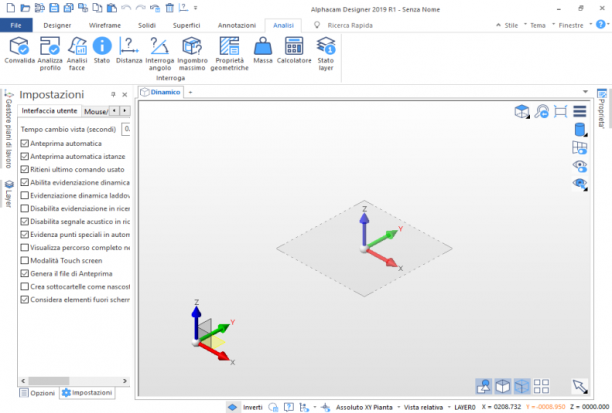The image size is (612, 413).
Task: Create new file from quick access toolbar
Action: pyautogui.click(x=11, y=8)
